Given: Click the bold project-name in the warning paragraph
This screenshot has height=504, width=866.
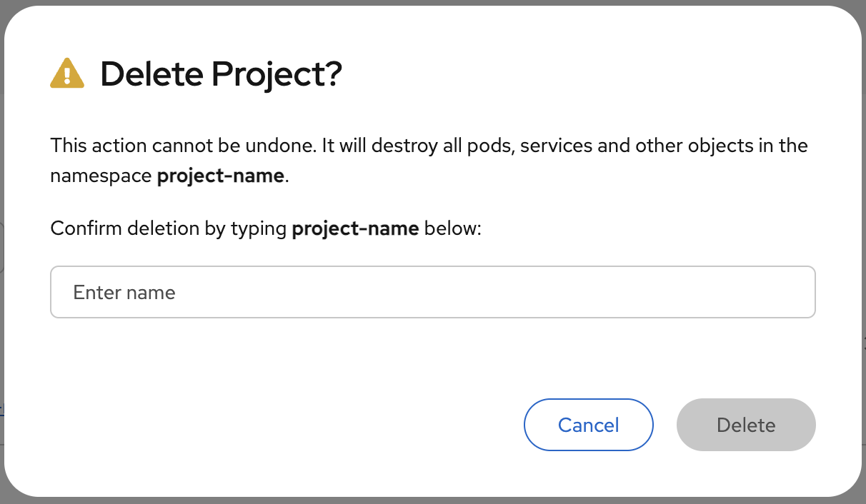Looking at the screenshot, I should [x=219, y=176].
